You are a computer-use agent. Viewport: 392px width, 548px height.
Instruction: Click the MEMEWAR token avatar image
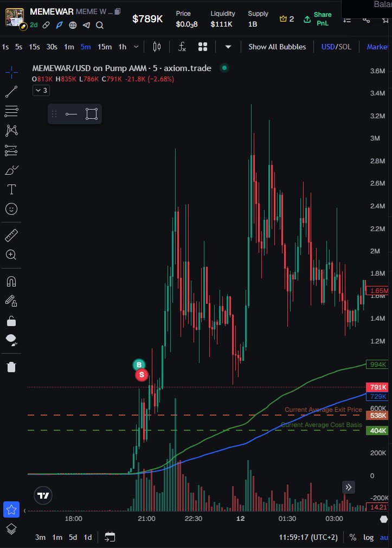click(x=15, y=18)
